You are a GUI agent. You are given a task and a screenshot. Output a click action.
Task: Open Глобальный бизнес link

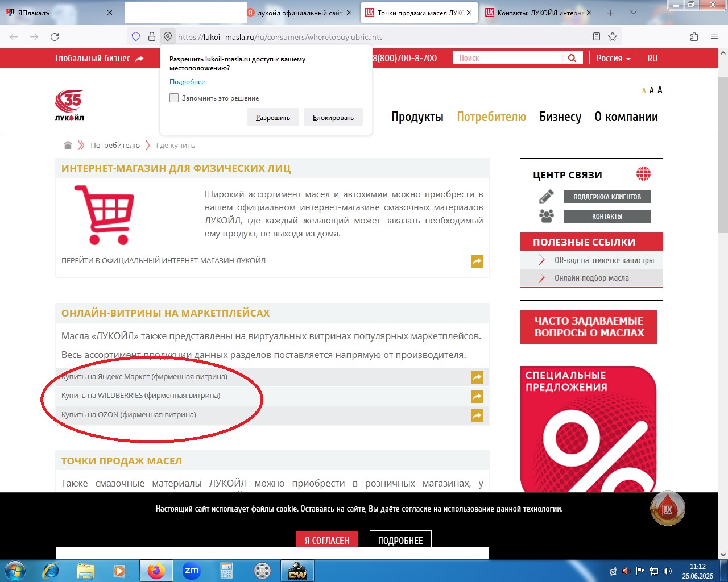click(99, 58)
